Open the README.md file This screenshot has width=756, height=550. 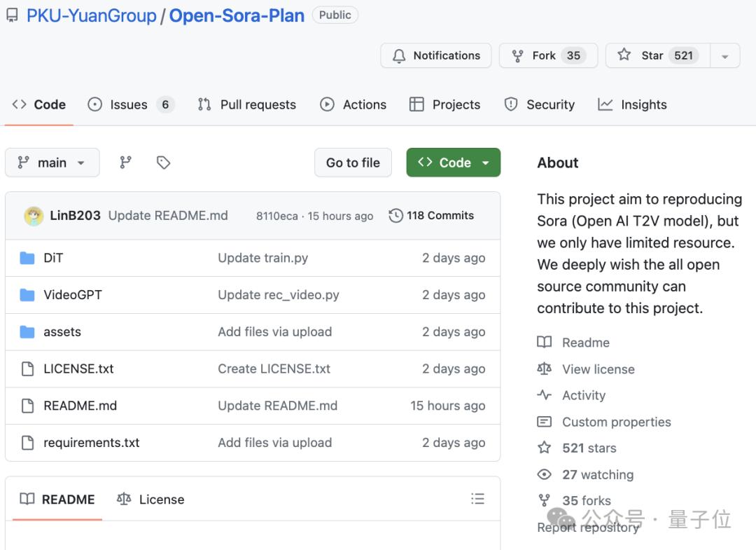[x=80, y=406]
